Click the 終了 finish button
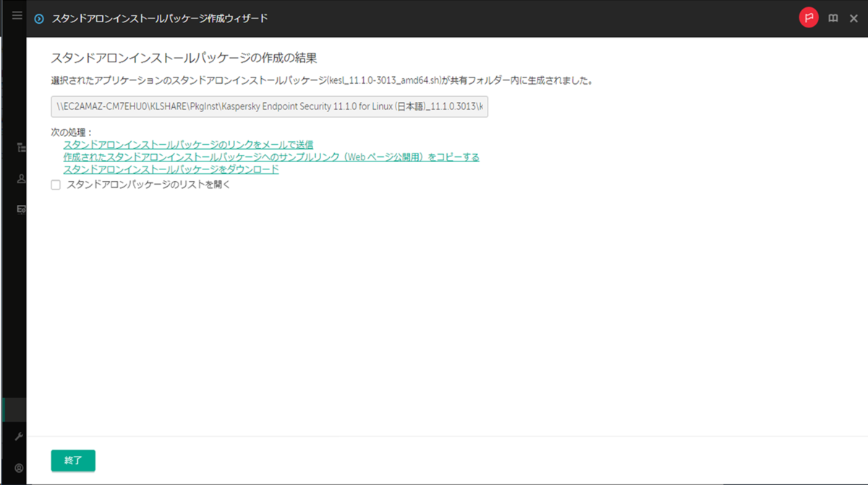868x485 pixels. 73,460
